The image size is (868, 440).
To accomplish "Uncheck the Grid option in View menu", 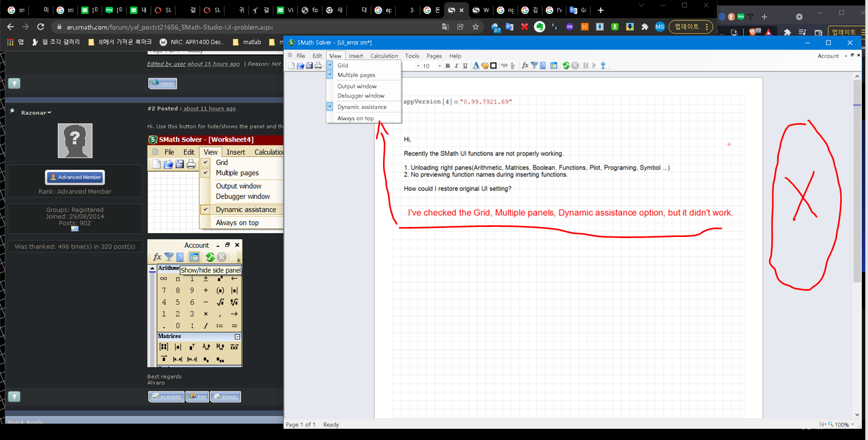I will click(x=342, y=66).
